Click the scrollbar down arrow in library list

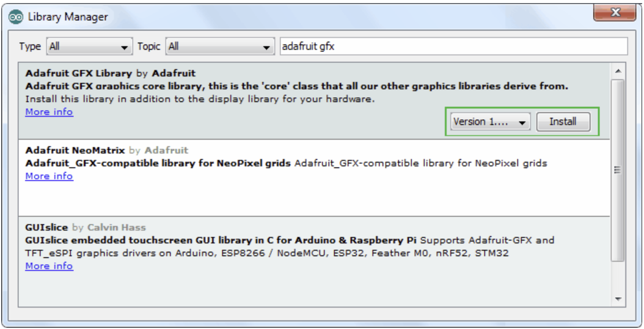point(618,300)
